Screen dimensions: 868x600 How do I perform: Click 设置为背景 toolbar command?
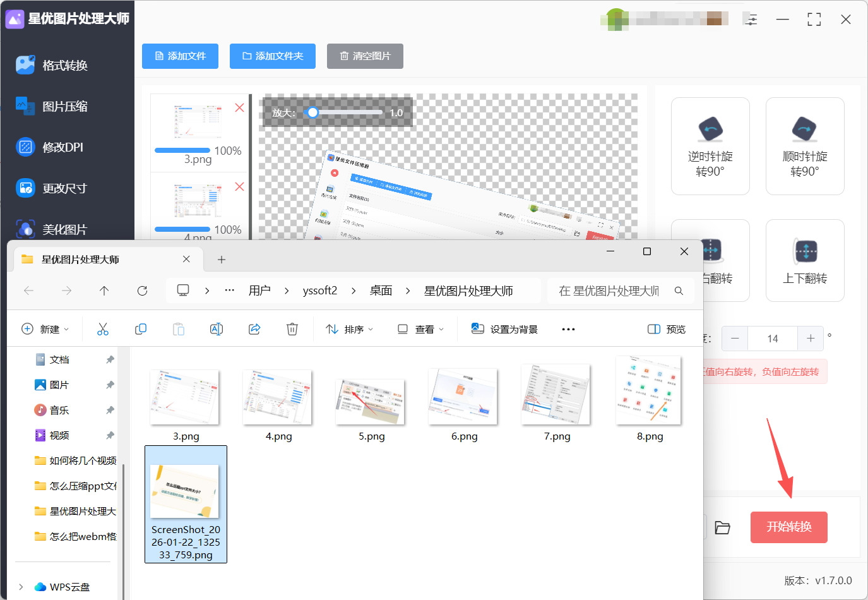[505, 329]
